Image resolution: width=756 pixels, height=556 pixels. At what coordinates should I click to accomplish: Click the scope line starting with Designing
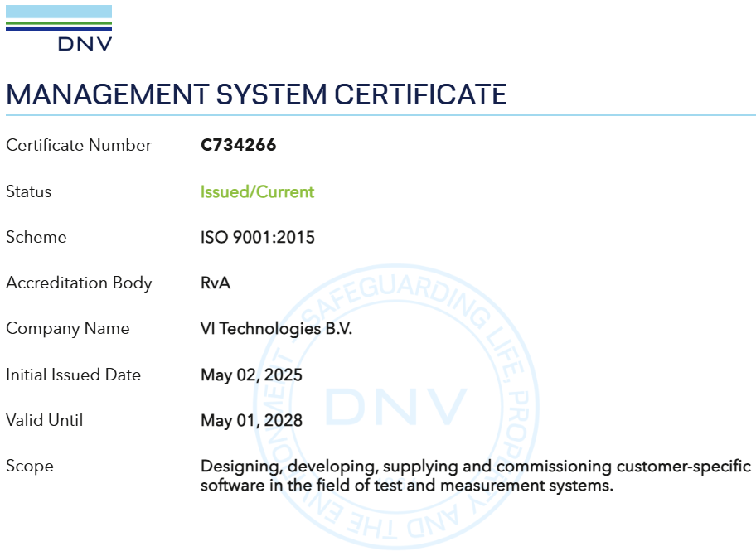[x=476, y=467]
